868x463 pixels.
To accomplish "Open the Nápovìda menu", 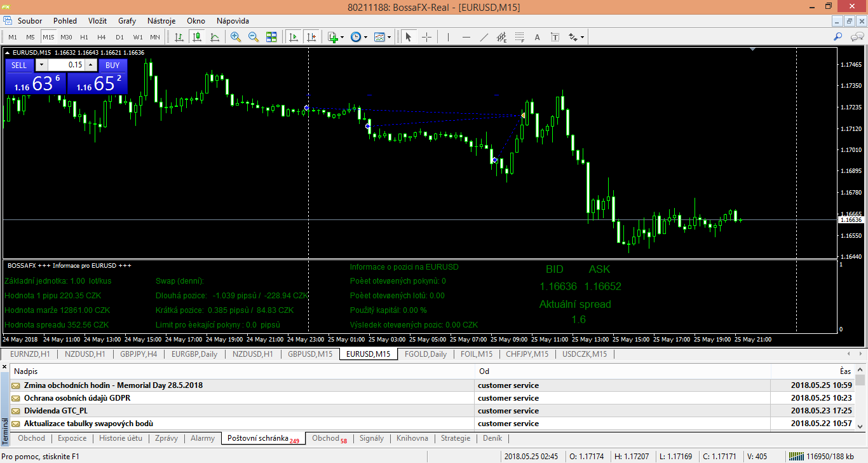I will tap(233, 21).
